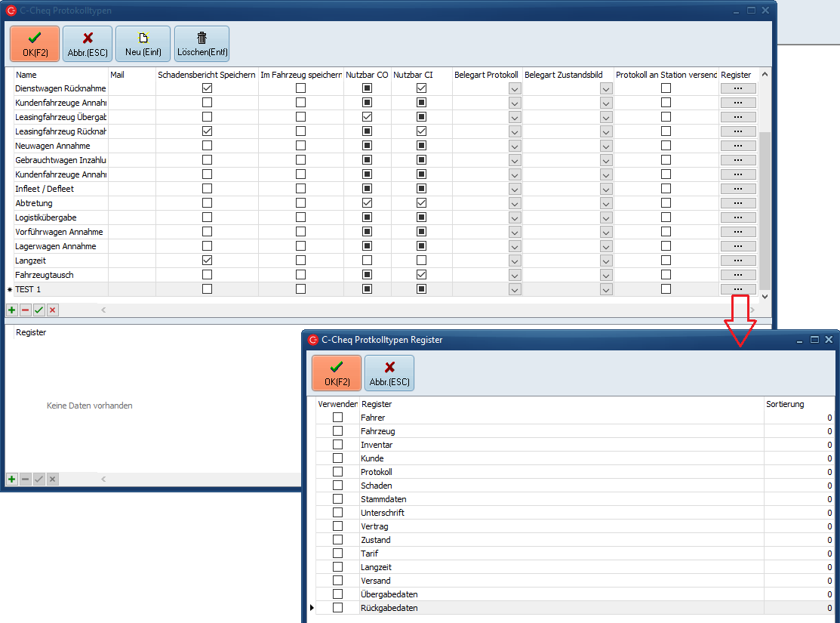840x623 pixels.
Task: Click Abbr.(ESC) in the Protokolltypen toolbar
Action: click(88, 44)
